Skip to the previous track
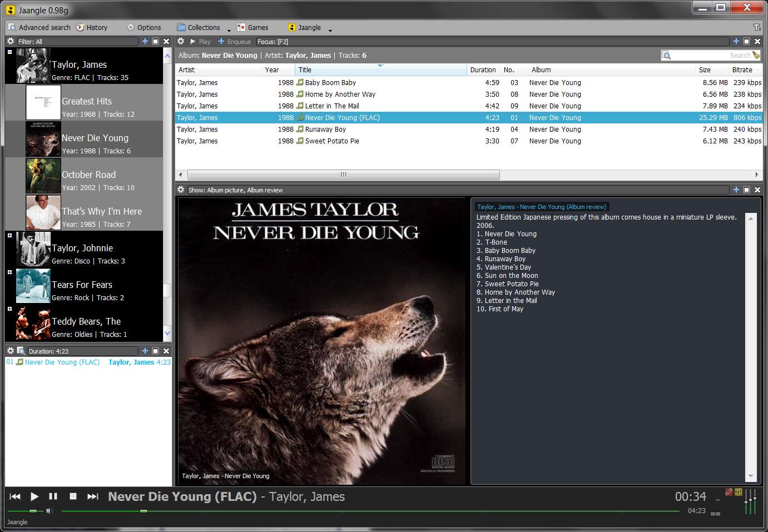Image resolution: width=768 pixels, height=532 pixels. click(15, 496)
